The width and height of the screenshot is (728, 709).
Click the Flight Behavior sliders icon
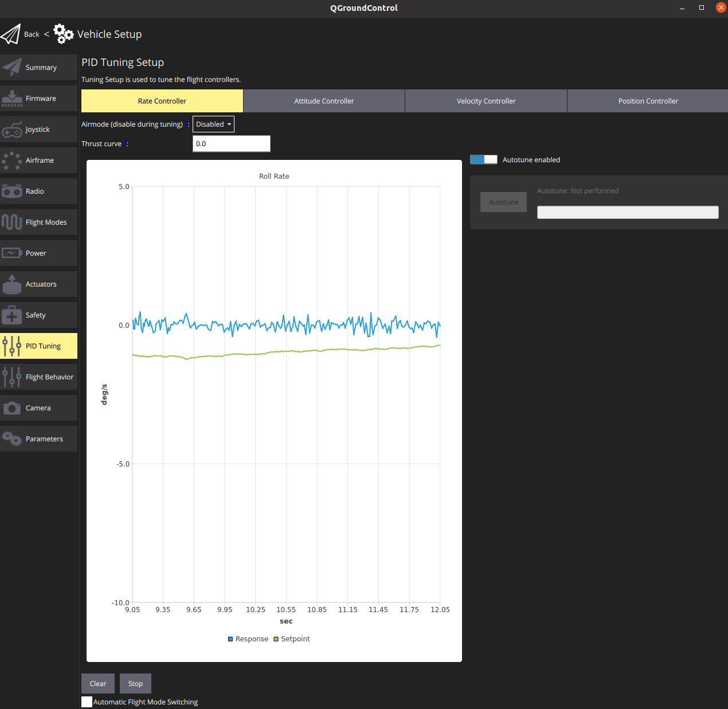(11, 377)
